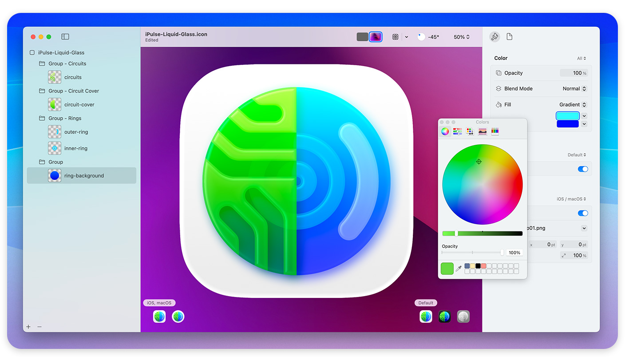
Task: Select the blue gradient color well
Action: click(568, 124)
